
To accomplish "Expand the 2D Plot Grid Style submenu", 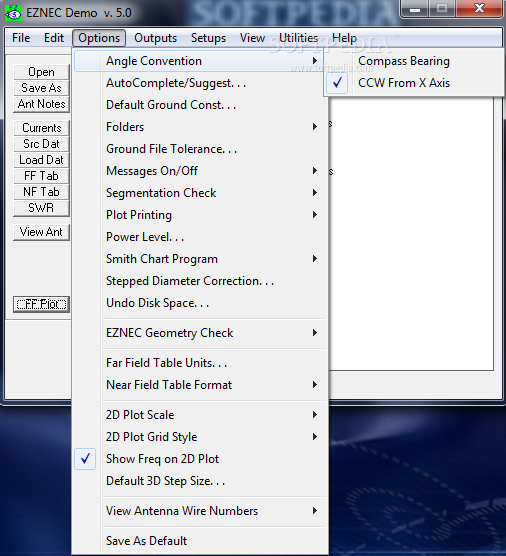I will click(200, 437).
